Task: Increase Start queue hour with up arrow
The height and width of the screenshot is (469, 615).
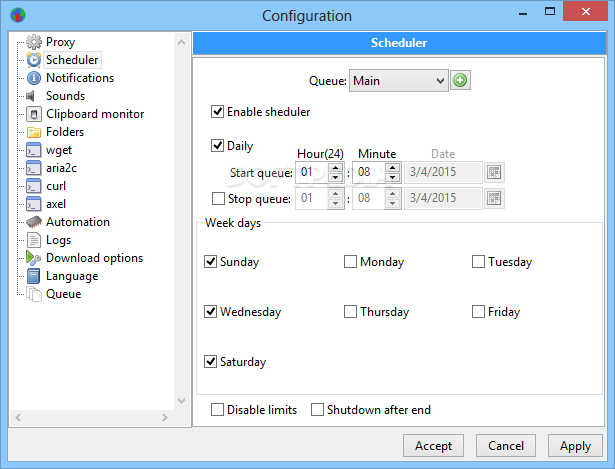Action: 335,168
